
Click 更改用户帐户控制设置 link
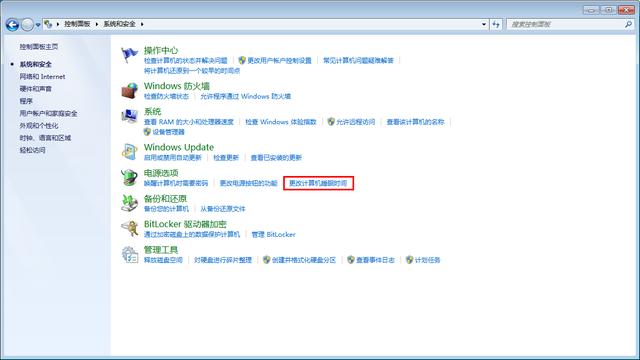coord(280,60)
